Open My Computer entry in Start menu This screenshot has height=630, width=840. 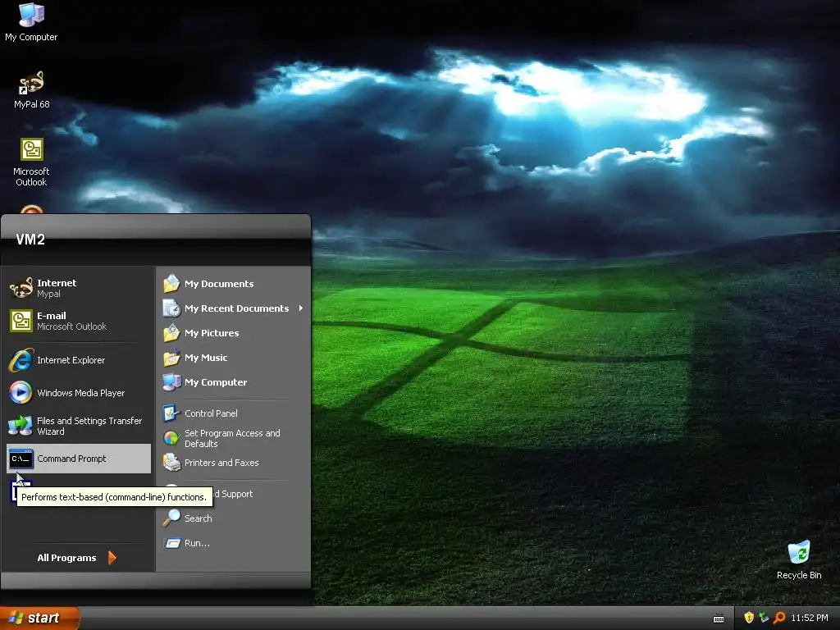tap(233, 382)
